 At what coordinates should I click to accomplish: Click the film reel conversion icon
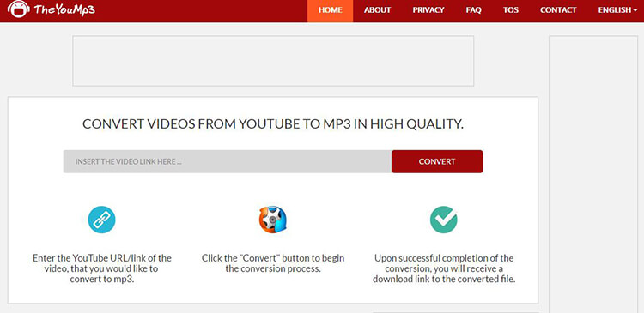click(273, 220)
